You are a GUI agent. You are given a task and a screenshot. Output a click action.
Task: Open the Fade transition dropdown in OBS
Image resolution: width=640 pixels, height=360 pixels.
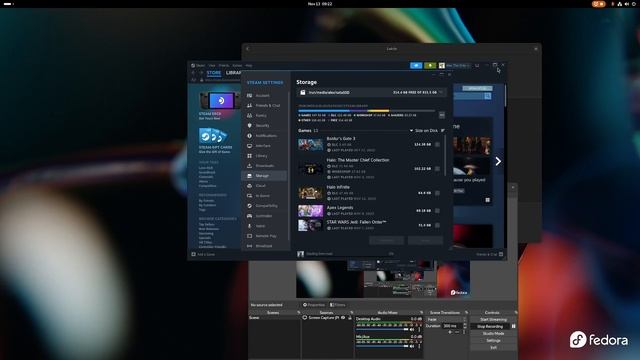click(447, 320)
